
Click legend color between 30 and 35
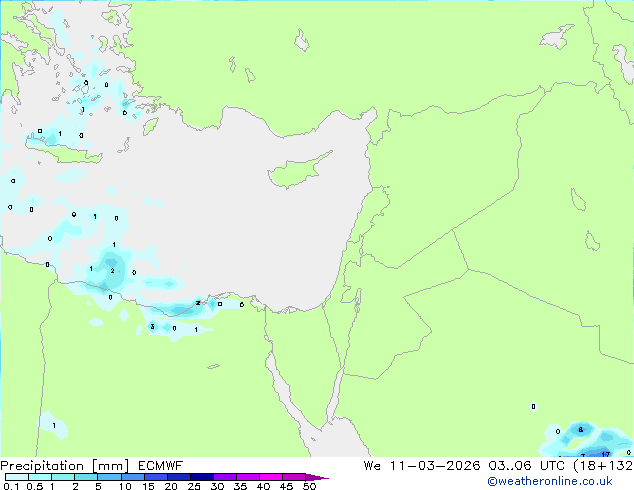(x=225, y=477)
